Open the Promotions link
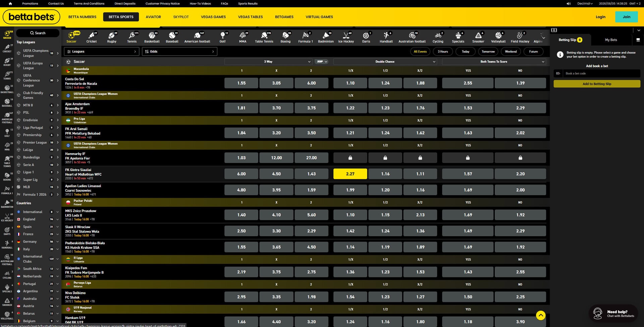 coord(30,4)
